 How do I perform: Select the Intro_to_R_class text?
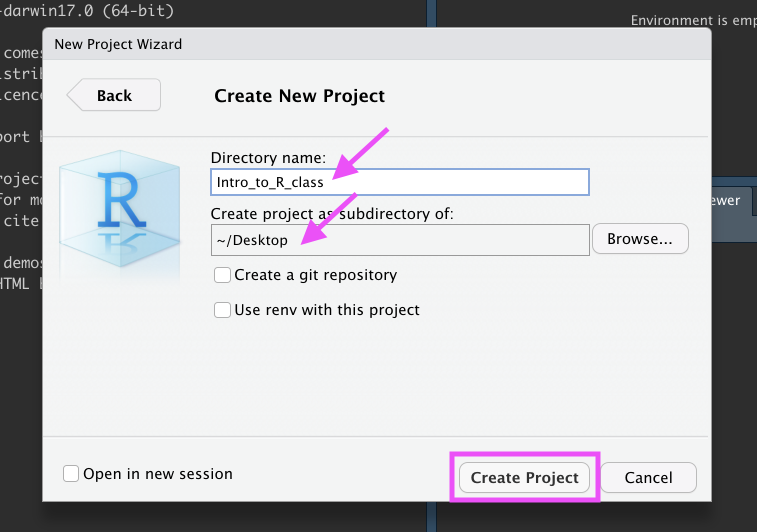click(x=270, y=182)
